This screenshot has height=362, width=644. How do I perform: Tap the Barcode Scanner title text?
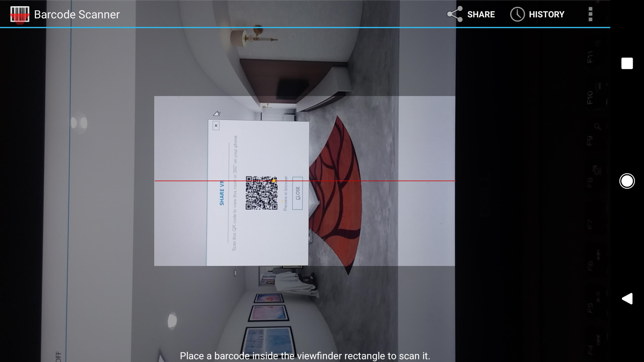[x=77, y=15]
